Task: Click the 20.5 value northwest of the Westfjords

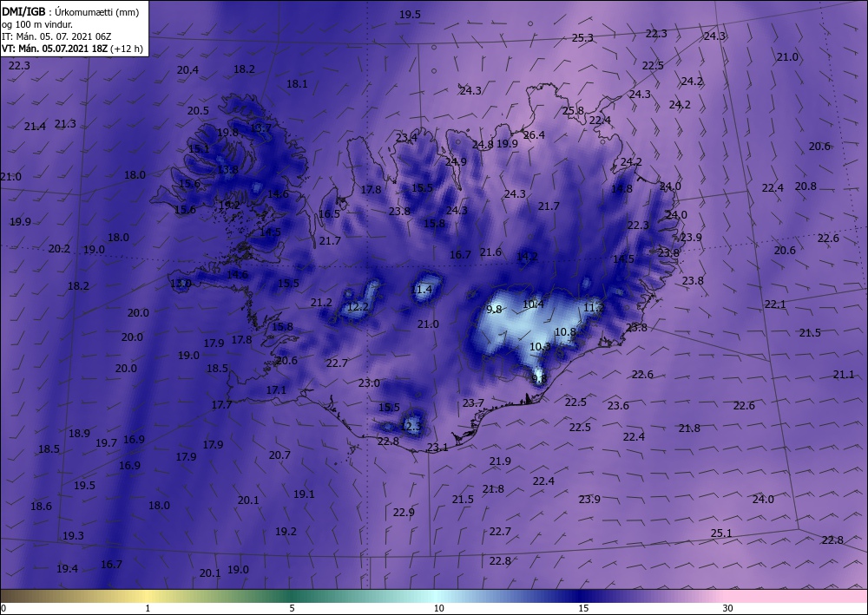Action: pyautogui.click(x=198, y=111)
